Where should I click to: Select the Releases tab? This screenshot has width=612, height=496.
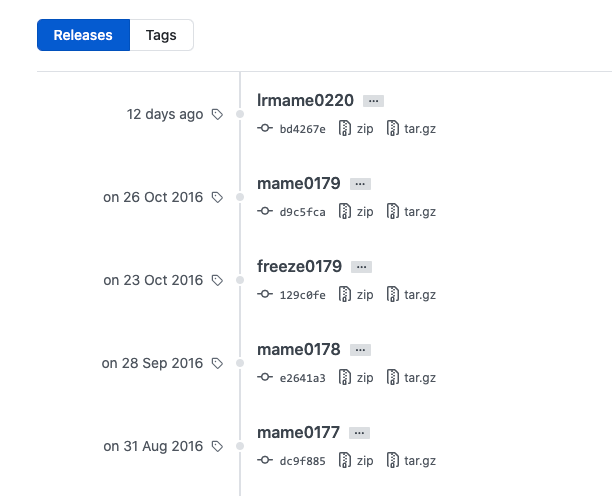83,35
